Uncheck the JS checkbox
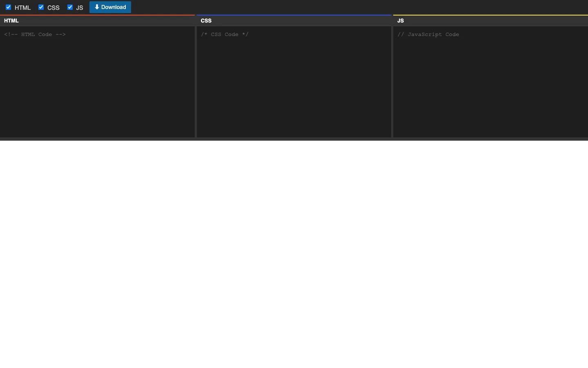This screenshot has width=588, height=368. pos(70,7)
